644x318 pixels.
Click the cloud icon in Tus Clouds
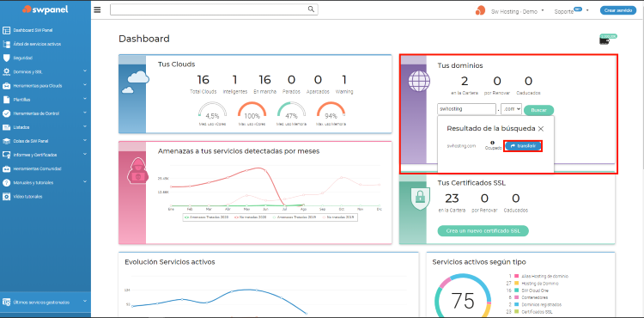[136, 82]
